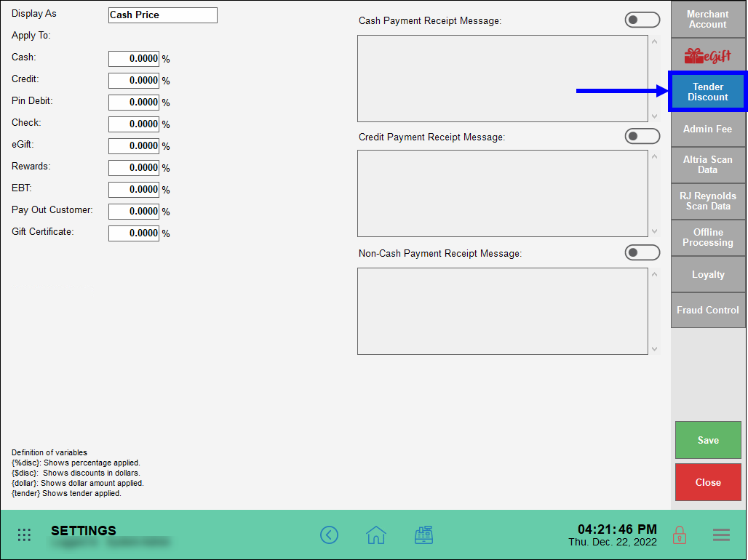Open Fraud Control tab

coord(708,310)
